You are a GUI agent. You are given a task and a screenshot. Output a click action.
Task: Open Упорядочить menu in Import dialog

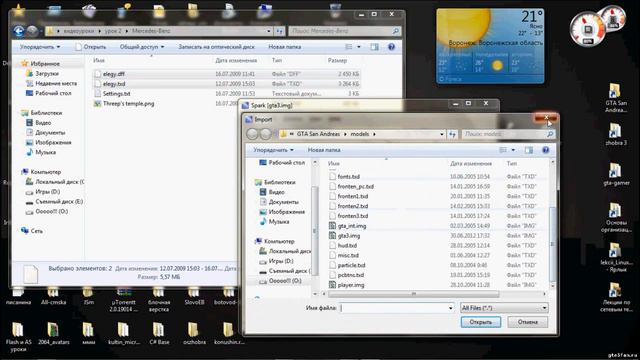point(273,150)
